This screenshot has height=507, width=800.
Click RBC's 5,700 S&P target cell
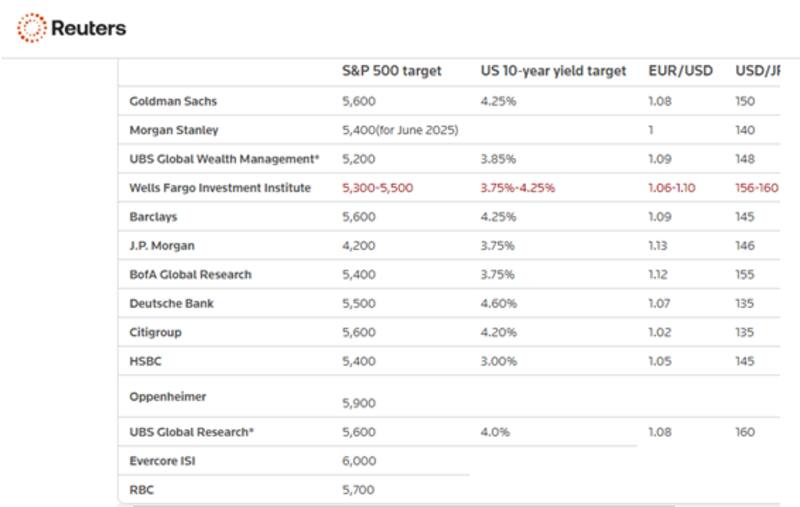[359, 490]
